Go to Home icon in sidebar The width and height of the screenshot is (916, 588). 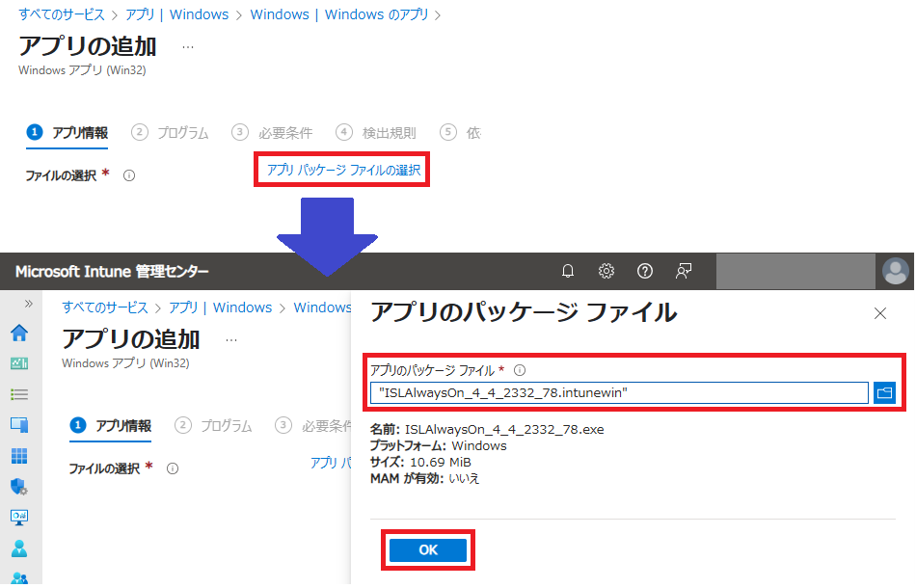coord(19,333)
